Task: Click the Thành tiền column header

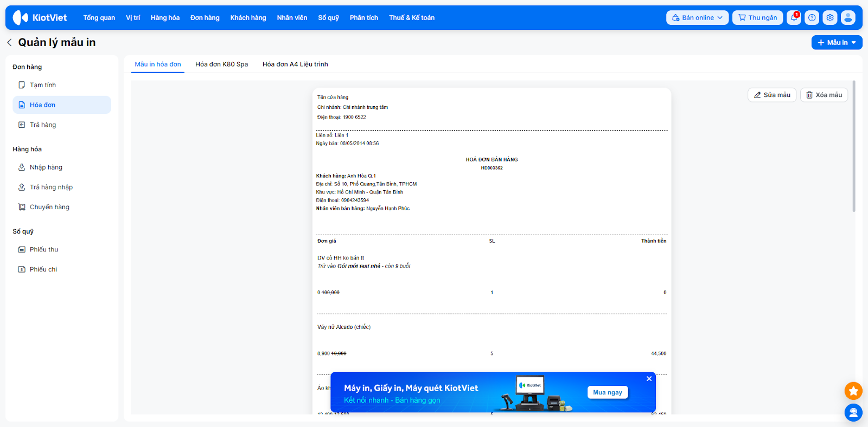Action: 654,241
